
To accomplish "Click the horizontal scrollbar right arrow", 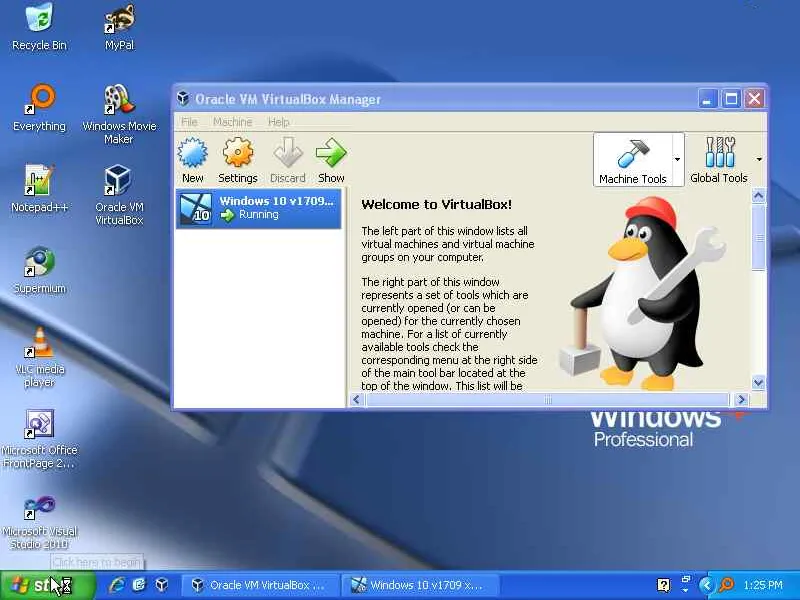I will (742, 399).
